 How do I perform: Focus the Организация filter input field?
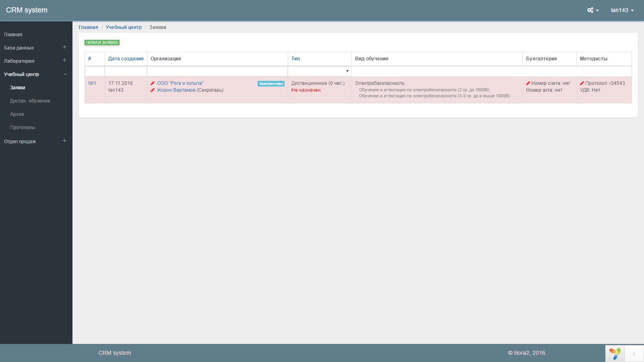tap(217, 71)
